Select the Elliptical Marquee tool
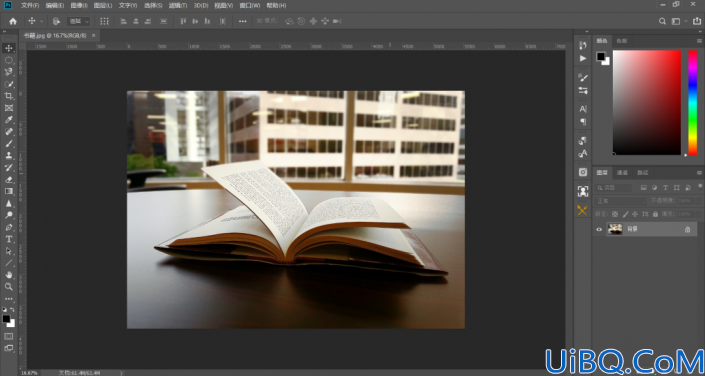Image resolution: width=705 pixels, height=376 pixels. click(x=9, y=60)
